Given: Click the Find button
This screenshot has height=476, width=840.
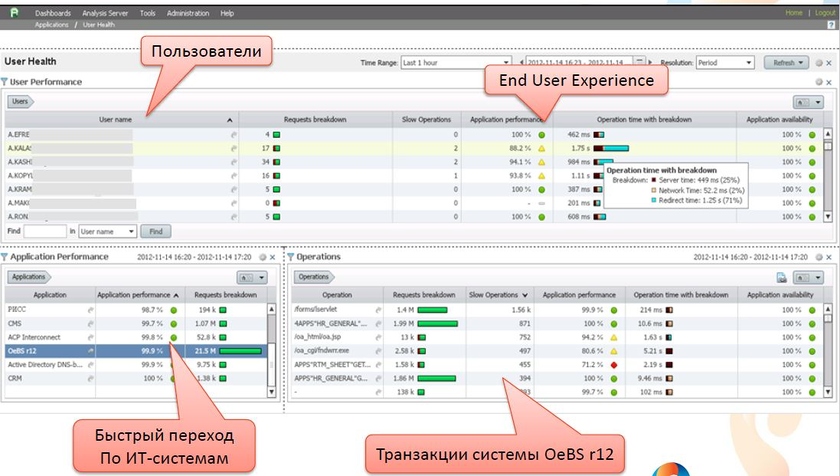Looking at the screenshot, I should pos(155,231).
